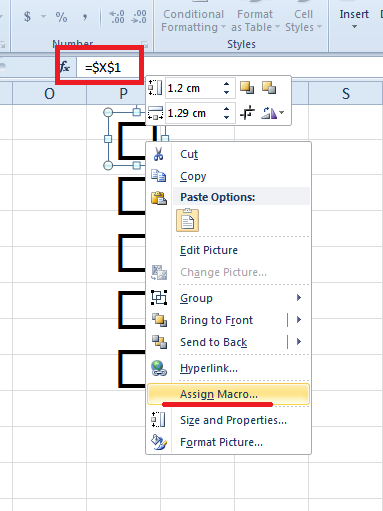Expand the Group submenu arrow
Viewport: 383px width, 511px height.
point(299,298)
